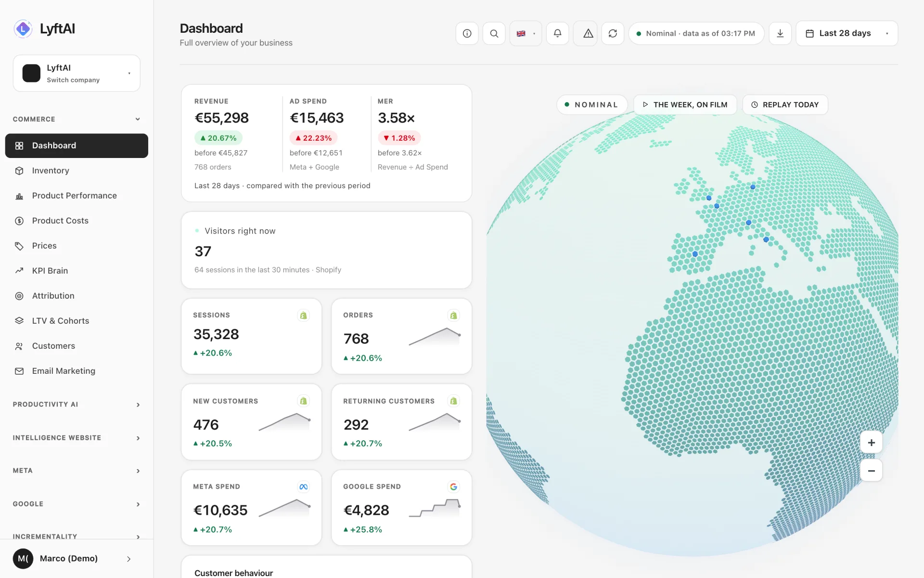Open LTV & Cohorts
The height and width of the screenshot is (578, 924).
[77, 321]
